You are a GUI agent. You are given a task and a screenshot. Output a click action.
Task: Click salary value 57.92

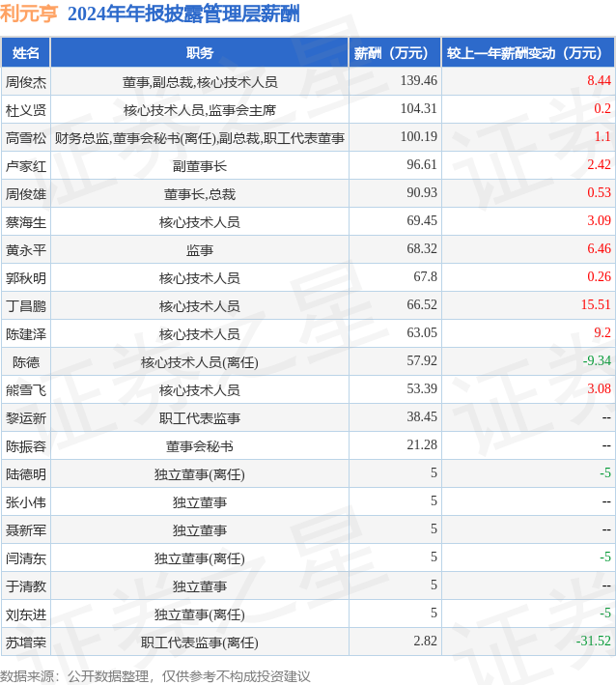[422, 360]
